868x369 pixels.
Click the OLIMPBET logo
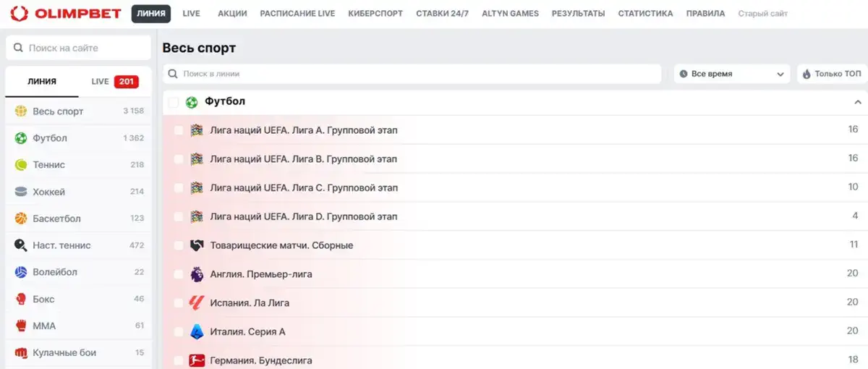coord(65,13)
